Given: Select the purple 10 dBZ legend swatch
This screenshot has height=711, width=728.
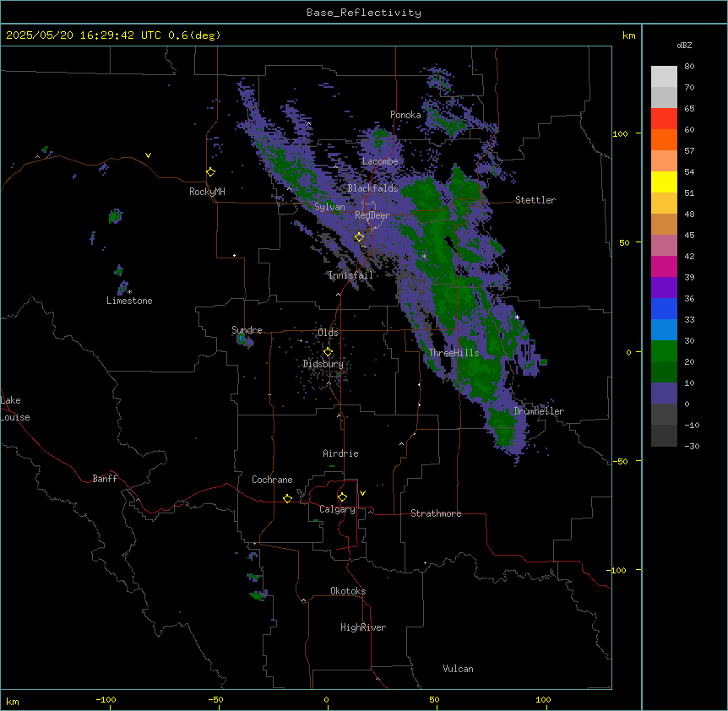Looking at the screenshot, I should coord(664,393).
